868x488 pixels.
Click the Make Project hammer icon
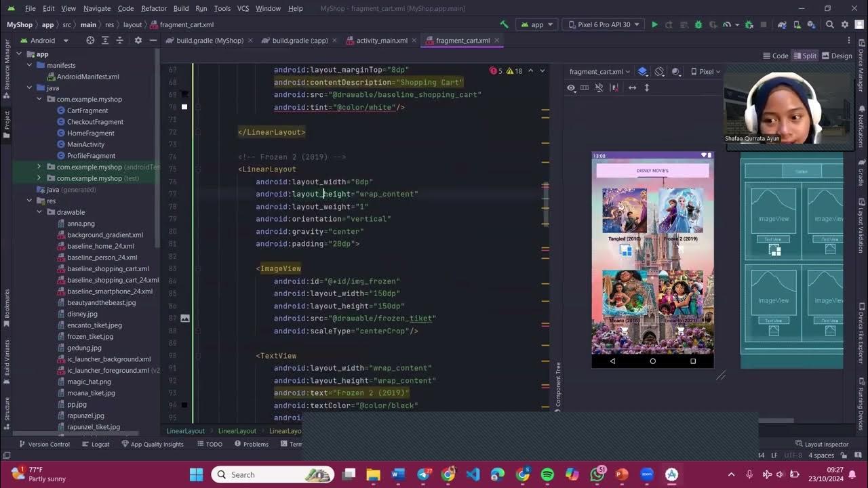[x=504, y=24]
